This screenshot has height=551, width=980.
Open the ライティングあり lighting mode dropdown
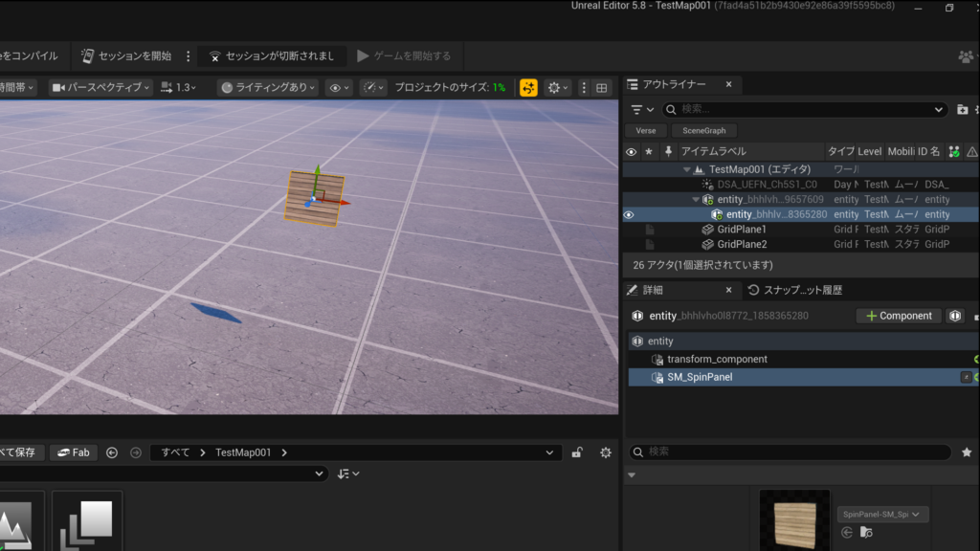click(267, 87)
